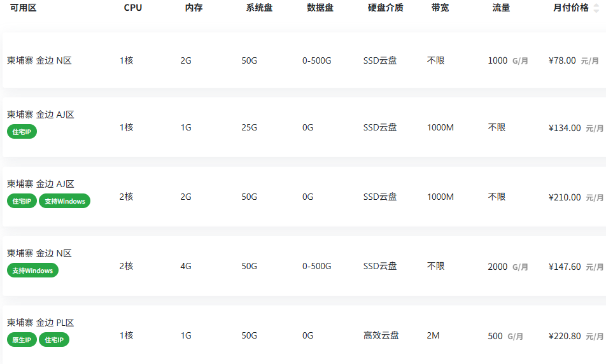The height and width of the screenshot is (364, 606).
Task: Select the ¥134.00 monthly price
Action: pos(565,128)
